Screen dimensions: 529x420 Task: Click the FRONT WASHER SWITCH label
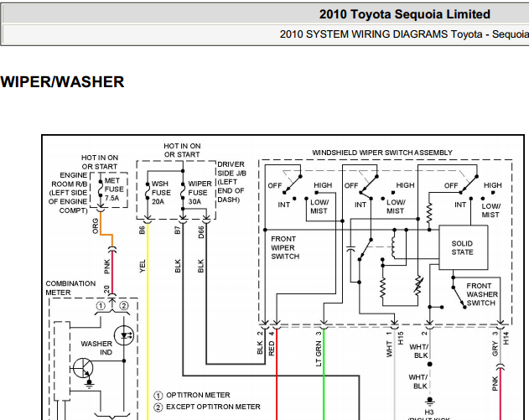click(x=482, y=294)
